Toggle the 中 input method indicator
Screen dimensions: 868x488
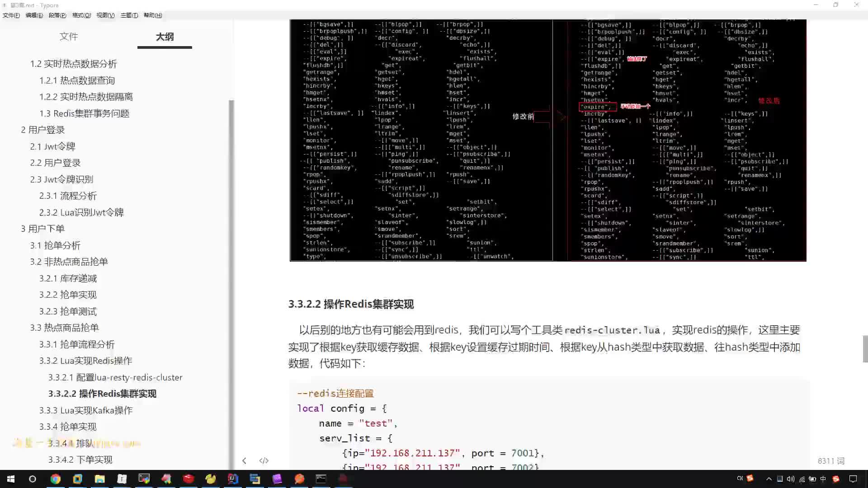click(x=823, y=479)
